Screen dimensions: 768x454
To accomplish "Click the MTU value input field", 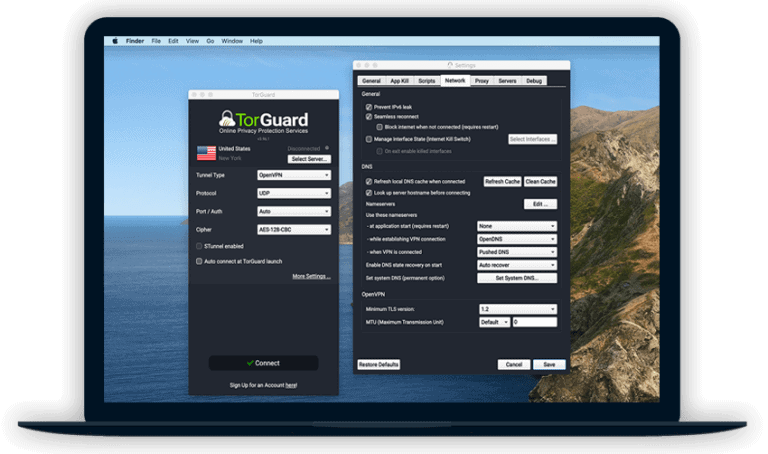I will tap(535, 322).
